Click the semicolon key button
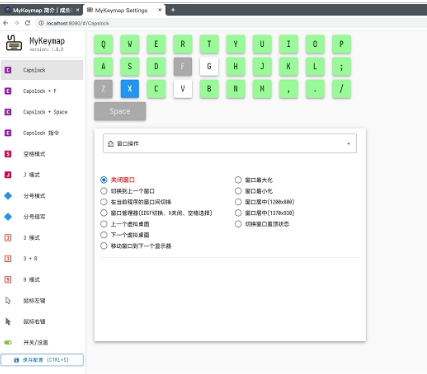Viewport: 427px width, 374px height. pos(341,66)
